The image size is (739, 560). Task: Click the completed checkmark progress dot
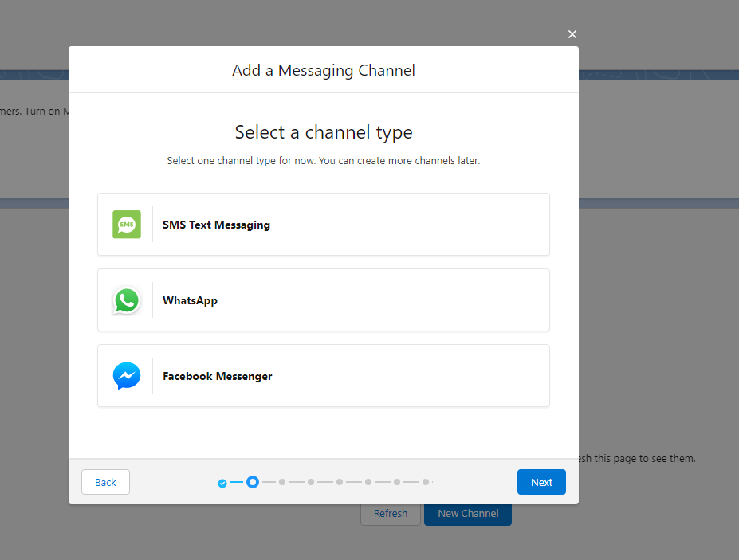pyautogui.click(x=222, y=482)
